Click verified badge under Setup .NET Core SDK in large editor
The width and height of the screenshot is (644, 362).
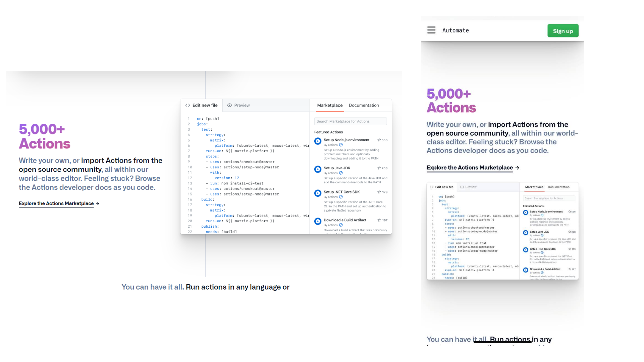pos(341,197)
